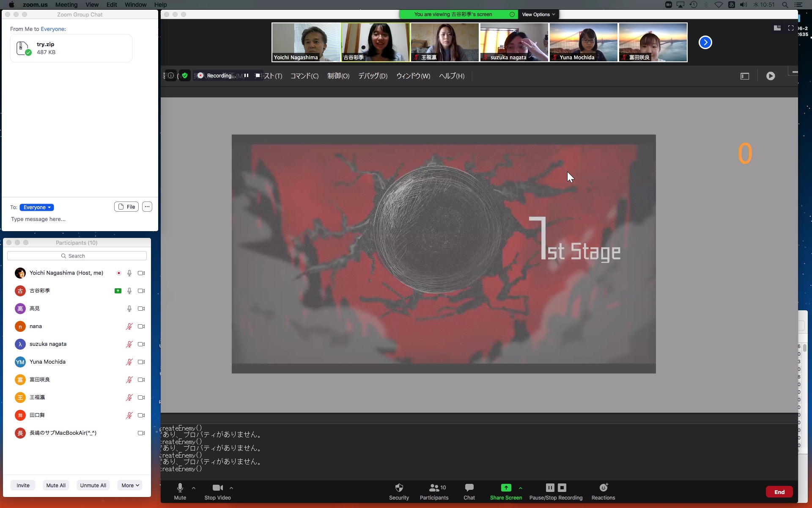This screenshot has height=508, width=812.
Task: Open the Security shield icon
Action: 399,488
